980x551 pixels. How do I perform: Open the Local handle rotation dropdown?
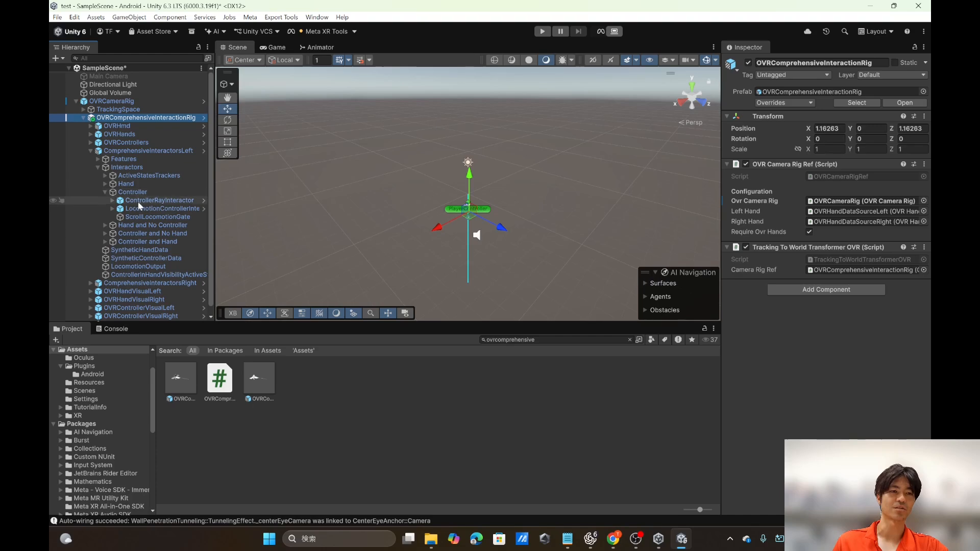point(284,60)
